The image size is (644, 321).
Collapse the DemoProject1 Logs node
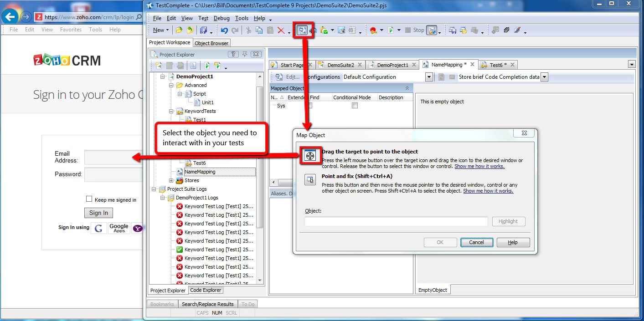(x=162, y=198)
